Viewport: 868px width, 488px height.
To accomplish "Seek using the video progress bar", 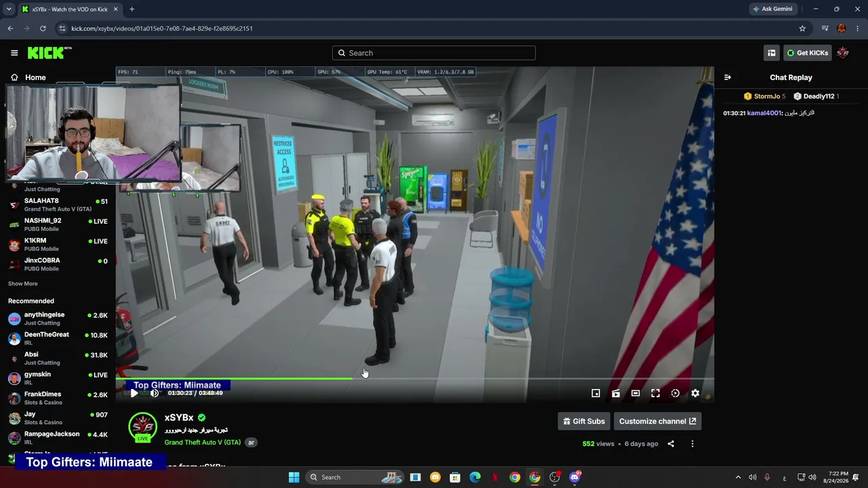I will pos(414,378).
